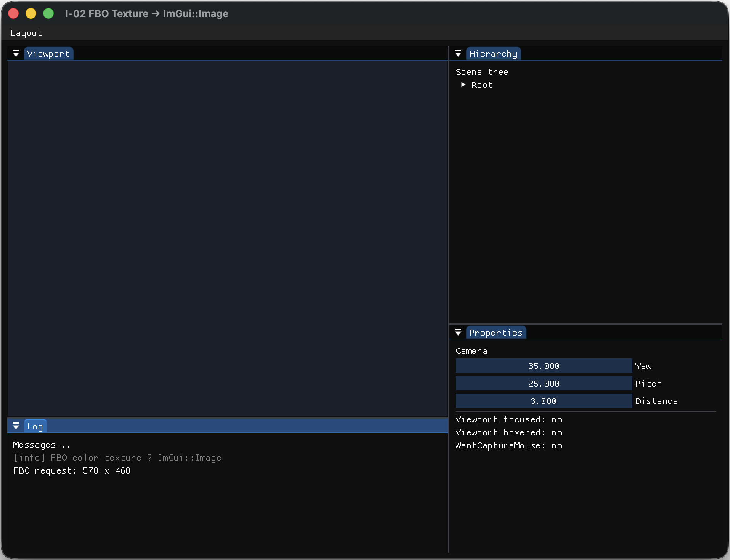
Task: Click the 'Pitch' slider label
Action: tap(648, 384)
